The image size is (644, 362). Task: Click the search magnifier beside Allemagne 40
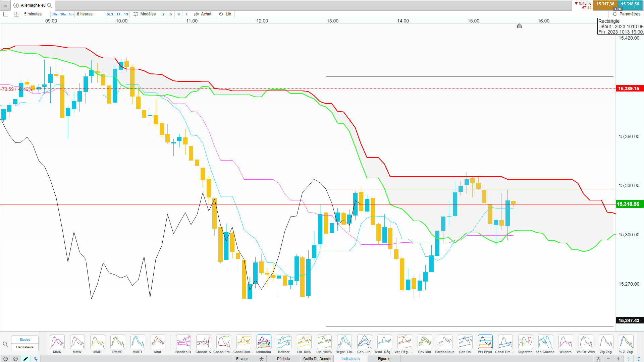pyautogui.click(x=50, y=5)
